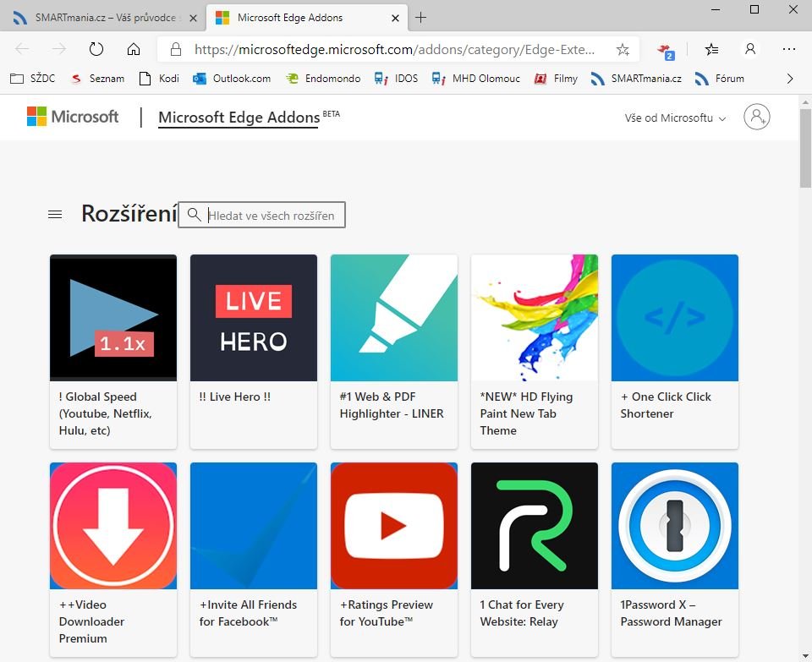Click the "1 Chat for Every Website: Relay" title
The height and width of the screenshot is (662, 812).
pos(522,613)
